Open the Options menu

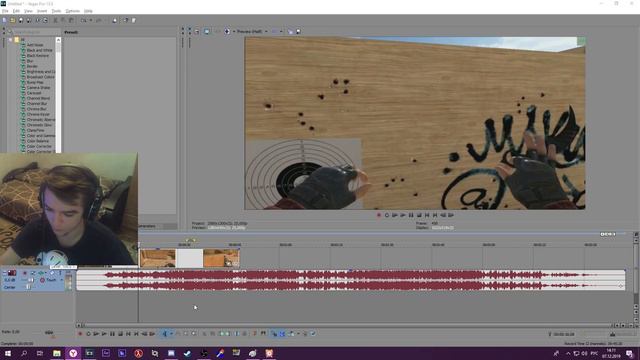pyautogui.click(x=72, y=11)
